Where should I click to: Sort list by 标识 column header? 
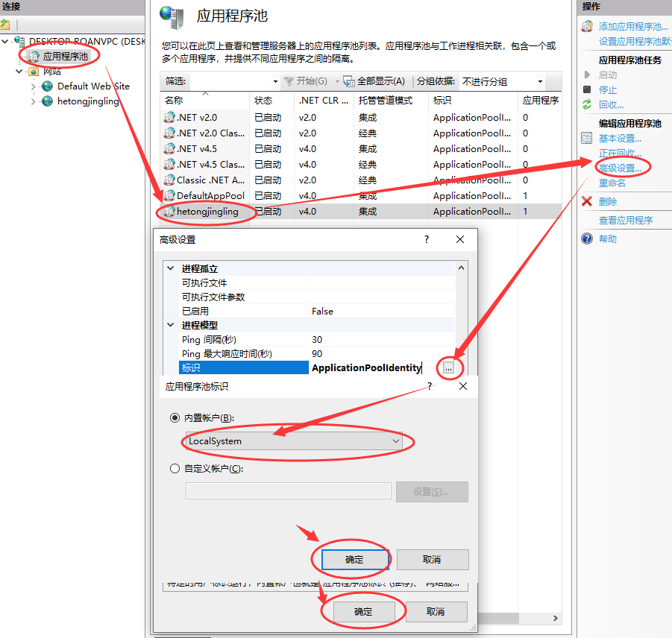pos(473,100)
